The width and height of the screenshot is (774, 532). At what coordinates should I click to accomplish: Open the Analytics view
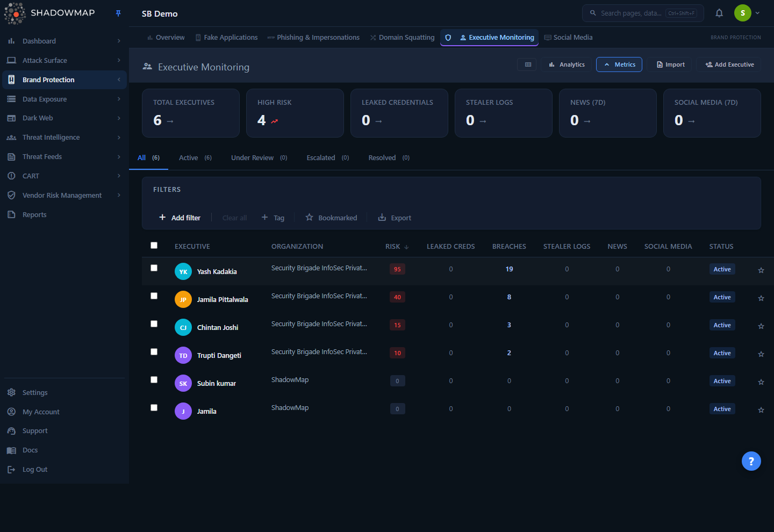(567, 64)
